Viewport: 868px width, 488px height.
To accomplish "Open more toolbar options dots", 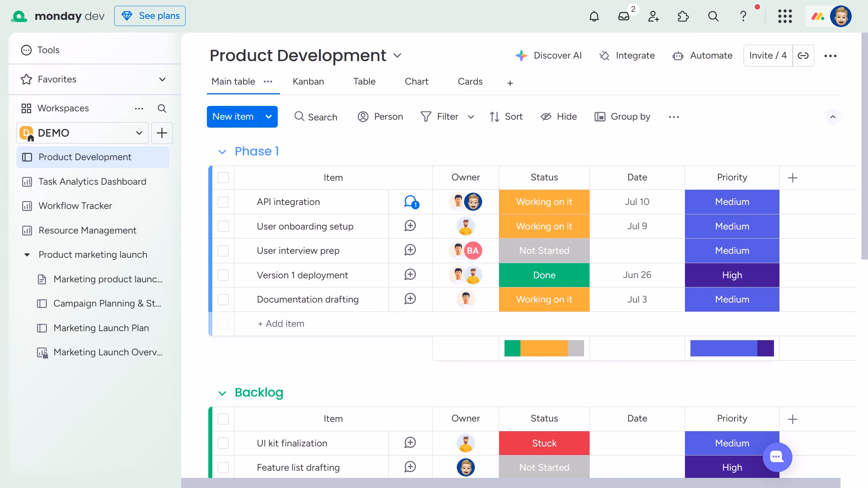I will [x=674, y=117].
